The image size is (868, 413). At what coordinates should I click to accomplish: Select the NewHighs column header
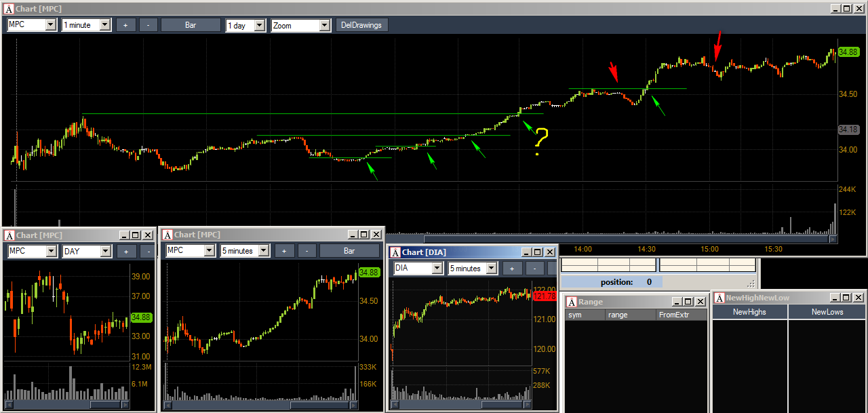pyautogui.click(x=749, y=312)
